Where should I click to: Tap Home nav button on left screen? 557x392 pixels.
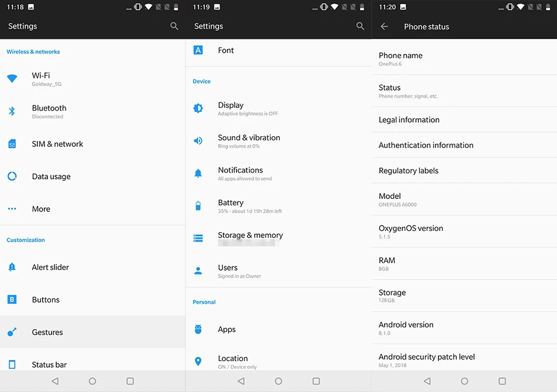pyautogui.click(x=92, y=381)
